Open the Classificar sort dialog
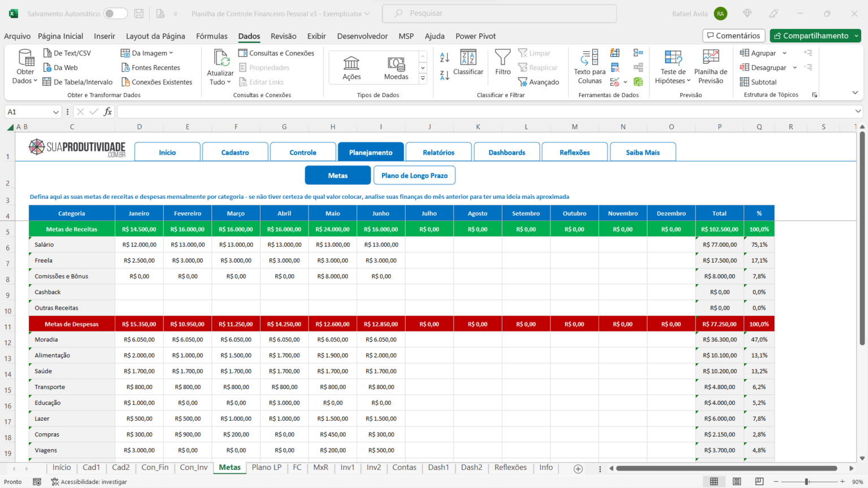Viewport: 868px width, 488px height. coord(468,63)
